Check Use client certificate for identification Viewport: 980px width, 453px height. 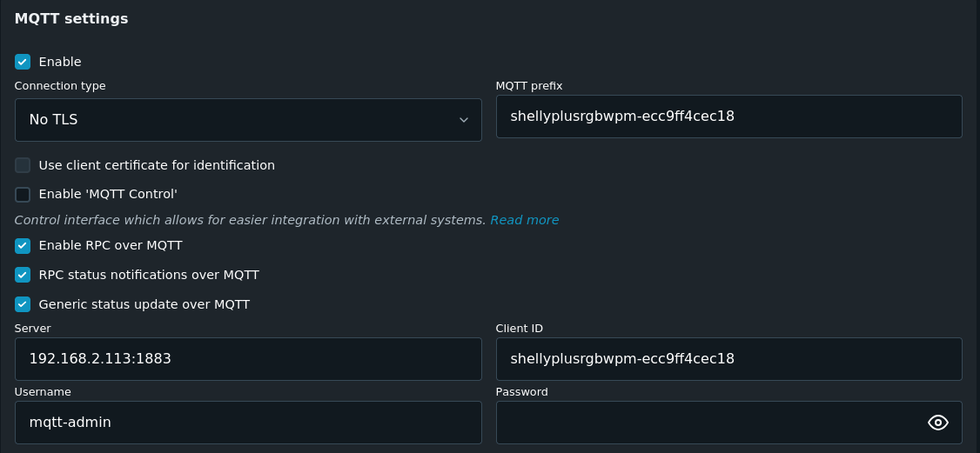point(23,165)
